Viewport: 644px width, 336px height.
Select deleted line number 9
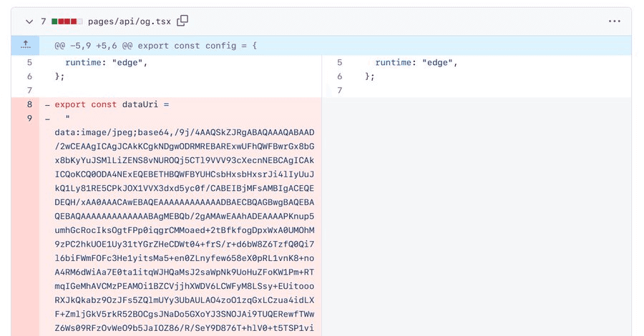[x=29, y=119]
